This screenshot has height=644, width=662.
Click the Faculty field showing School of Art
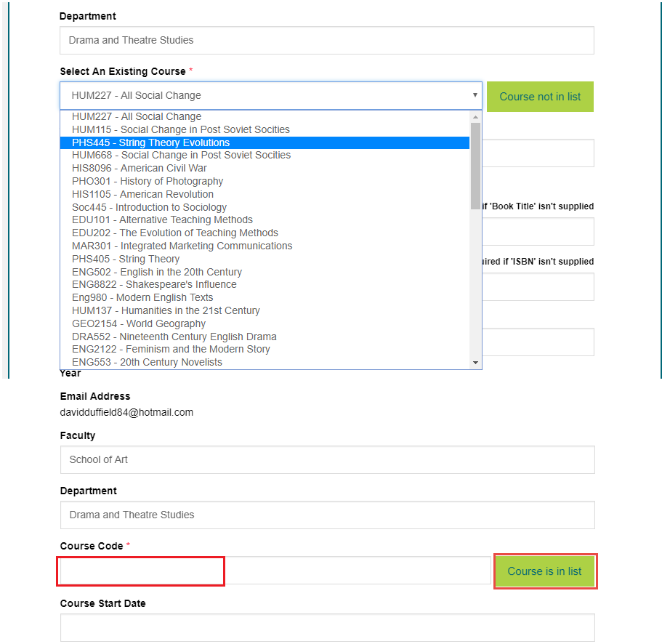point(327,459)
